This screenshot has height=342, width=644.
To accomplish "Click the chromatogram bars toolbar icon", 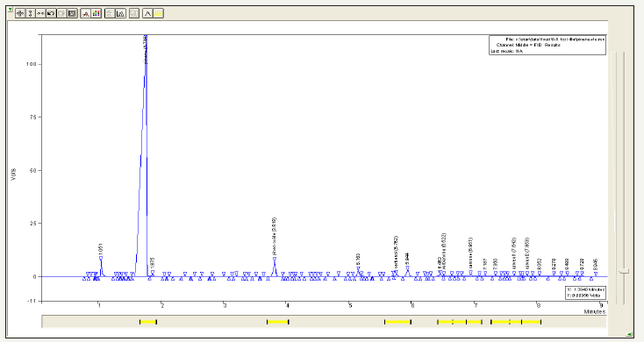I will [x=120, y=13].
